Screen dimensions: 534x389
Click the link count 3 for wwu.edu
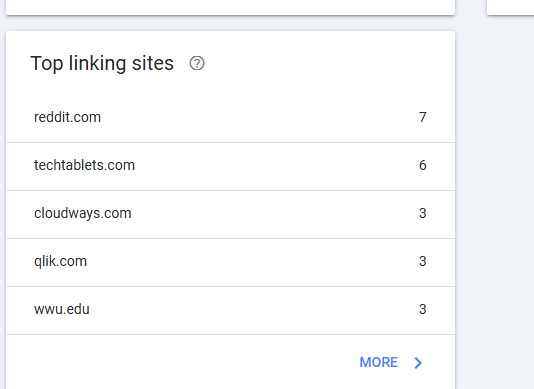pos(423,310)
